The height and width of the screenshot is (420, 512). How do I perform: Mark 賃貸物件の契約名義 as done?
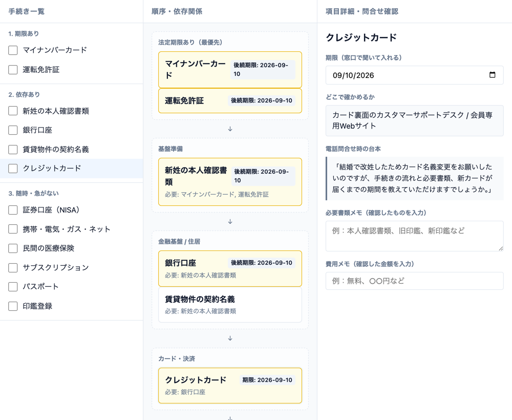tap(13, 149)
